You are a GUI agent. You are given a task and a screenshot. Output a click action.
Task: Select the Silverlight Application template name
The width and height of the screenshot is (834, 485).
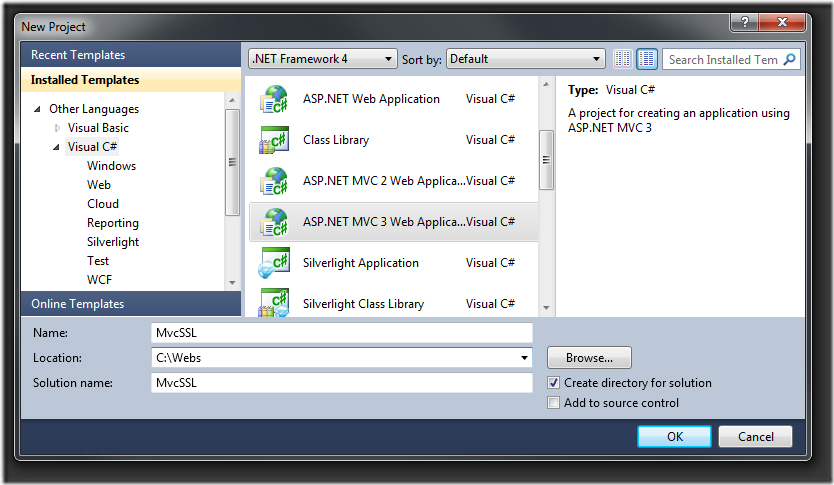click(361, 263)
